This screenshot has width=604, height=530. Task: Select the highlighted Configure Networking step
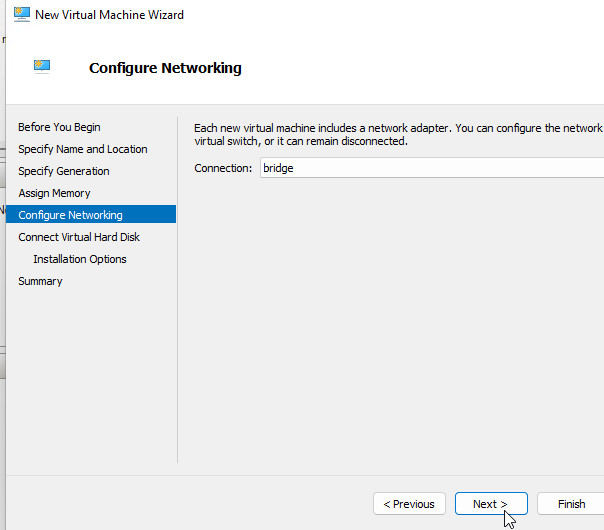point(70,215)
